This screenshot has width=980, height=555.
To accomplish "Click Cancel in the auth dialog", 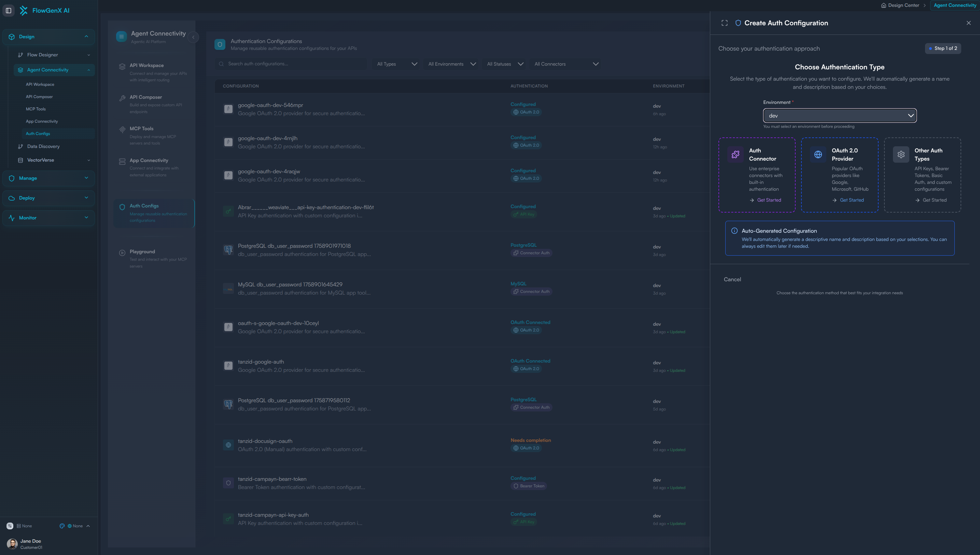I will point(732,280).
